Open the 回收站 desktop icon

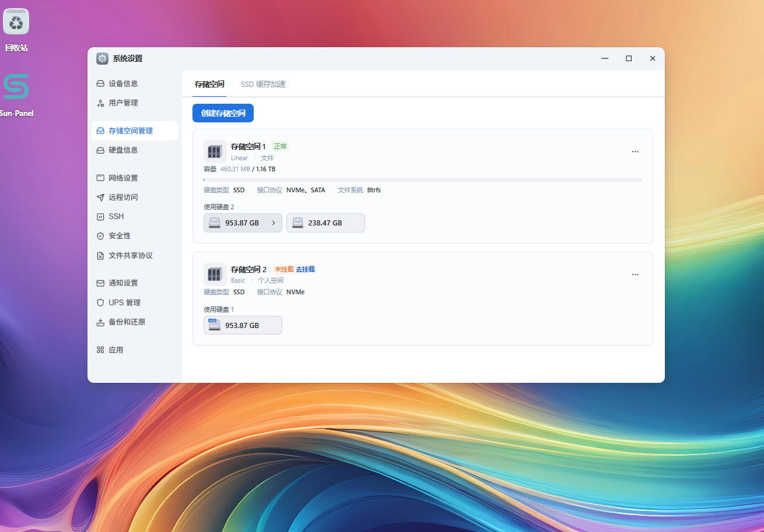coord(16,22)
